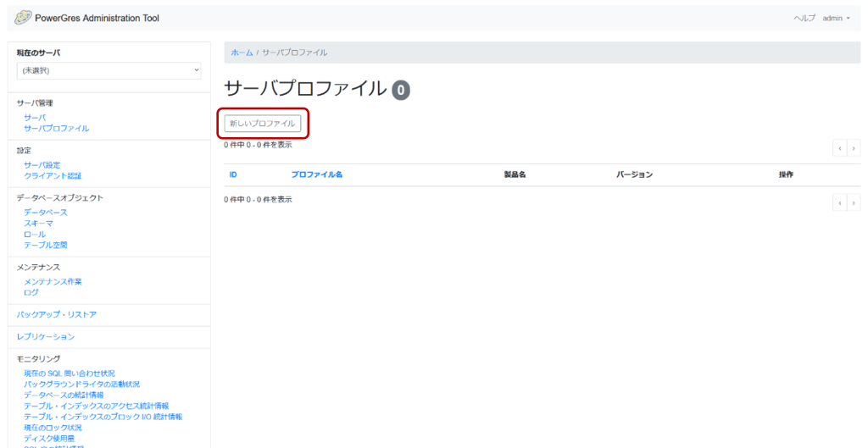Open データベース object link
Viewport: 868px width, 448px height.
[46, 213]
